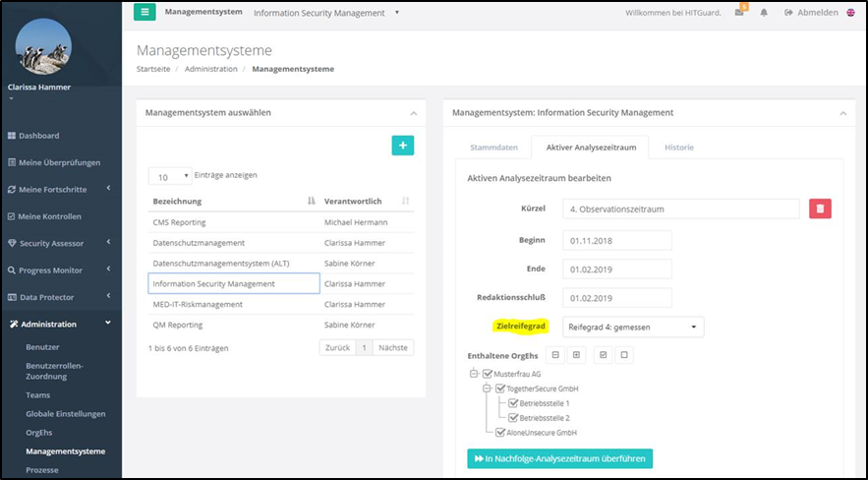The height and width of the screenshot is (480, 868).
Task: Delete analysis period with red trash icon
Action: click(821, 209)
